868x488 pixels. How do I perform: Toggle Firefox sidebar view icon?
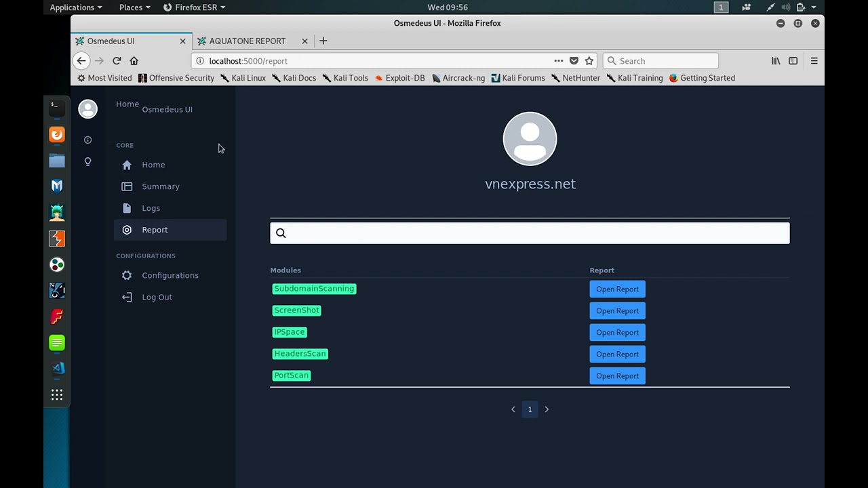(793, 60)
